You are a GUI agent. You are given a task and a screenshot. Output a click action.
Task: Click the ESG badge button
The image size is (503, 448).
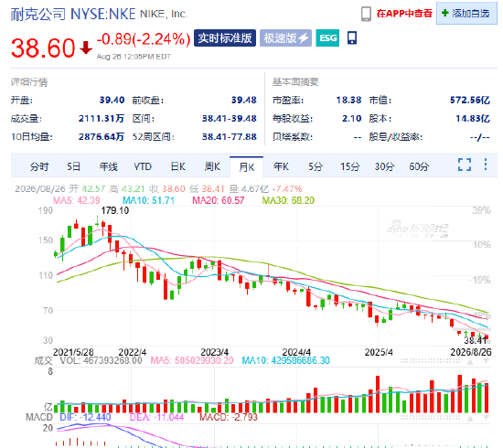tap(327, 38)
